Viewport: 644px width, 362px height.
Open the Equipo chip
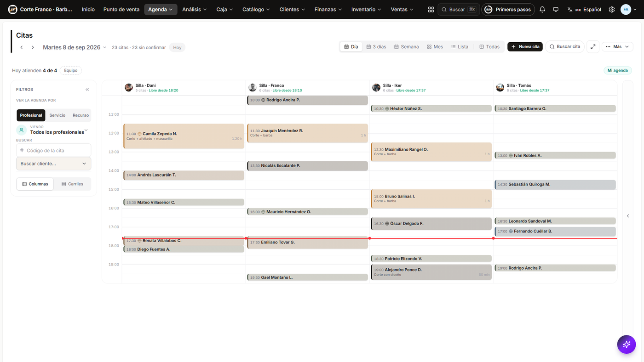tap(71, 71)
